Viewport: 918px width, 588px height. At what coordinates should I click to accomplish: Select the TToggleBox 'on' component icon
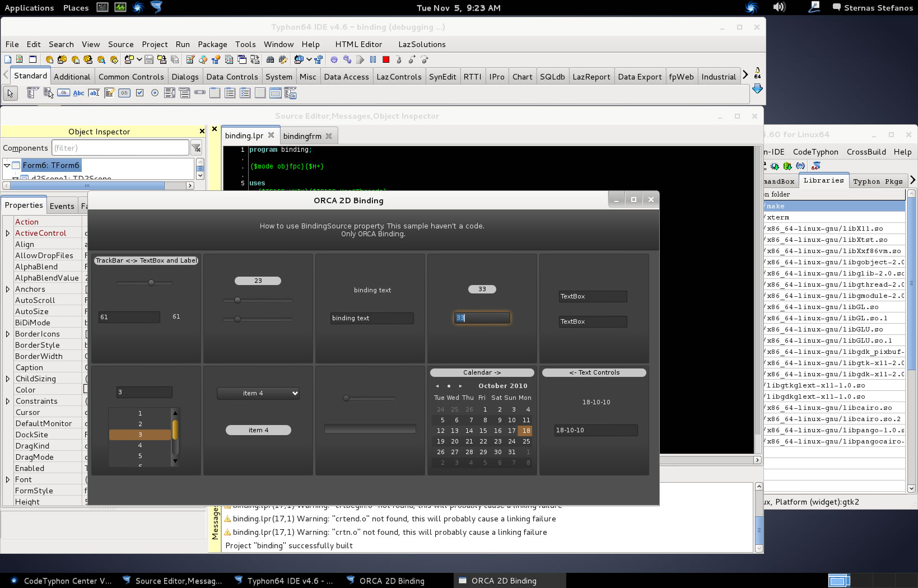(124, 93)
